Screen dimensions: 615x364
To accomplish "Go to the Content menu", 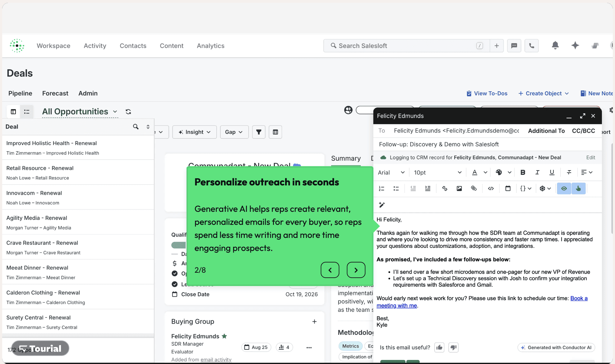I will point(172,46).
